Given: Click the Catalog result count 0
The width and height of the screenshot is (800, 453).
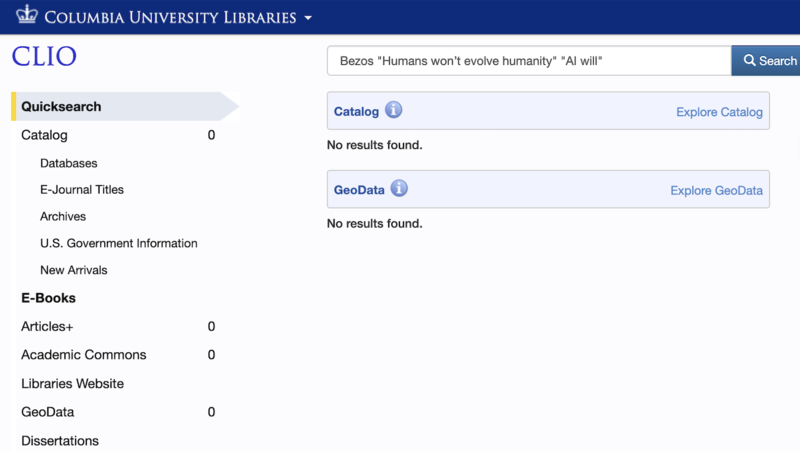Looking at the screenshot, I should pos(211,135).
